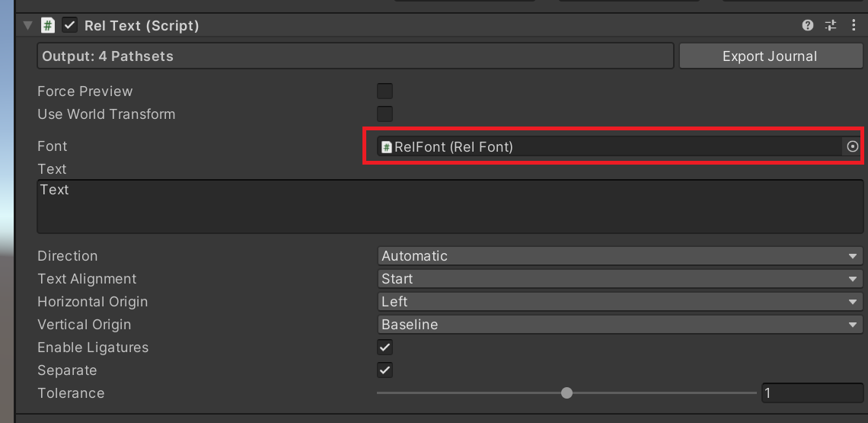Screen dimensions: 868x423
Task: Open the Direction dropdown
Action: coord(620,256)
